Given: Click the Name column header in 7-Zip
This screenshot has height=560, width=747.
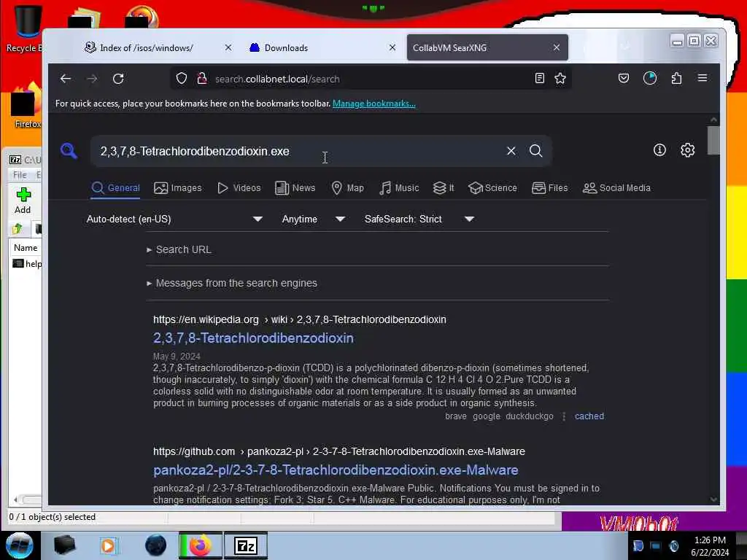Looking at the screenshot, I should [26, 248].
